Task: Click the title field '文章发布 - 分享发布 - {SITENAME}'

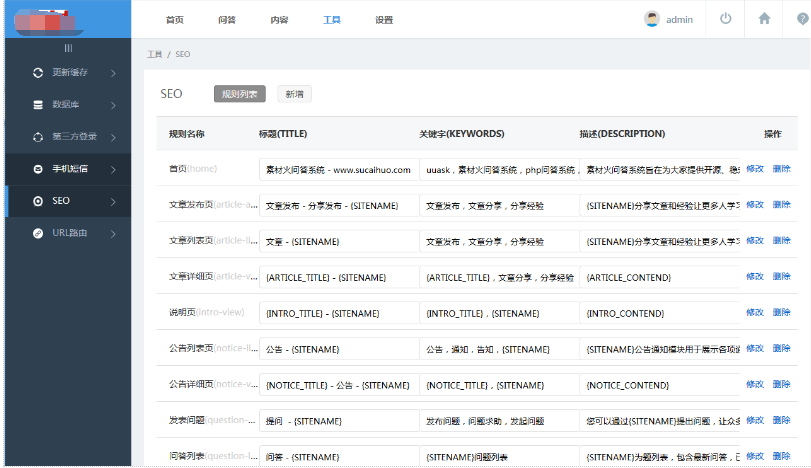Action: (339, 206)
